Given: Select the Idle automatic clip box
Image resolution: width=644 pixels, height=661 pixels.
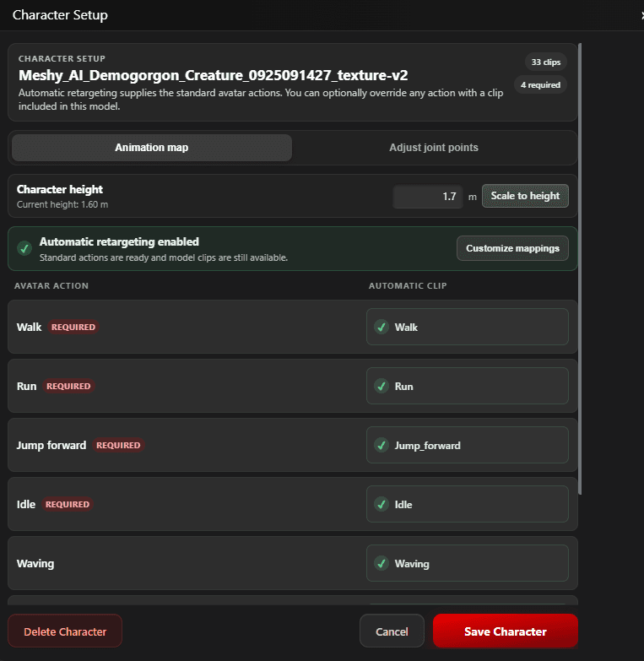Looking at the screenshot, I should coord(468,504).
